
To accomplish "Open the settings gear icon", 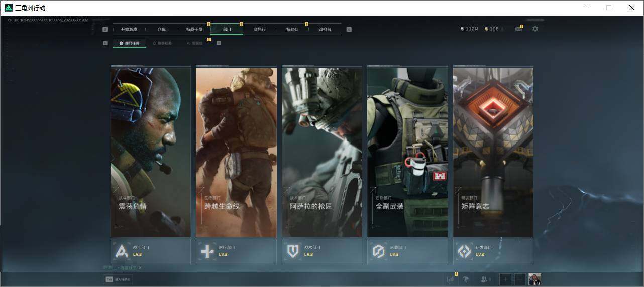I will [x=535, y=29].
